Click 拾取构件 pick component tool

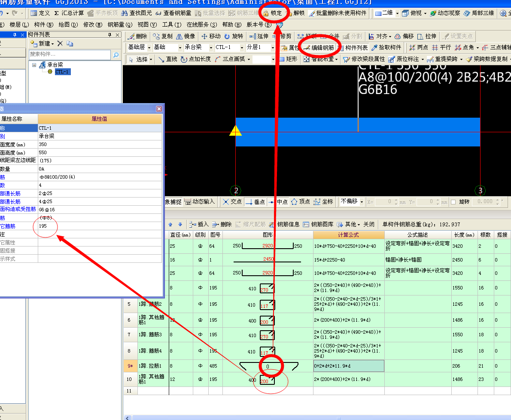pyautogui.click(x=386, y=48)
